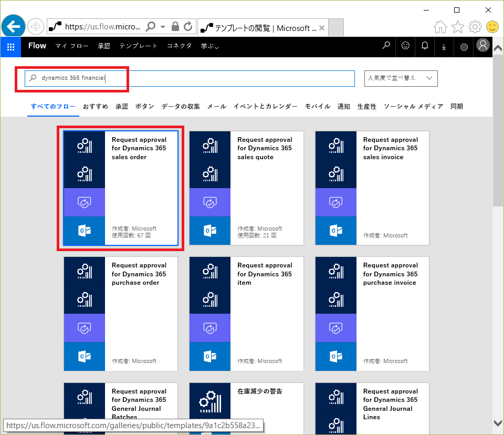Click the approval icon on sales quote card

[x=210, y=202]
